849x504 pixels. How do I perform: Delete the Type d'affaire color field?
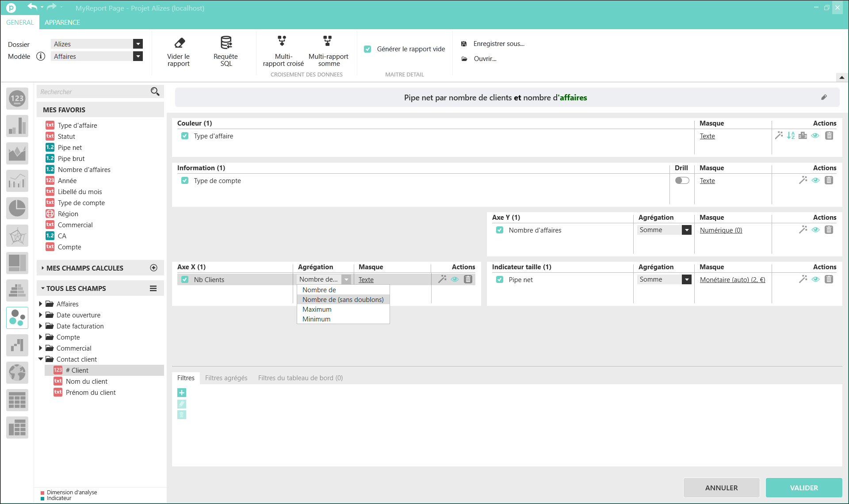pos(829,136)
